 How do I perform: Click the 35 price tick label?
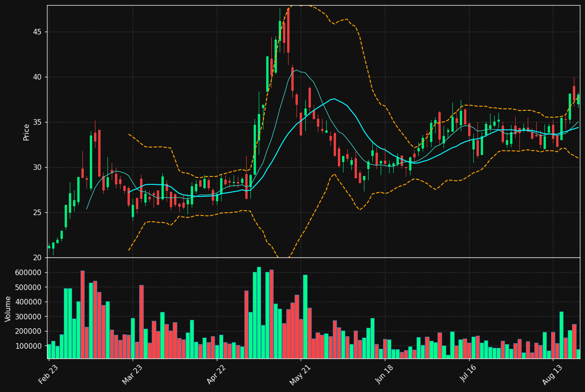pos(37,122)
